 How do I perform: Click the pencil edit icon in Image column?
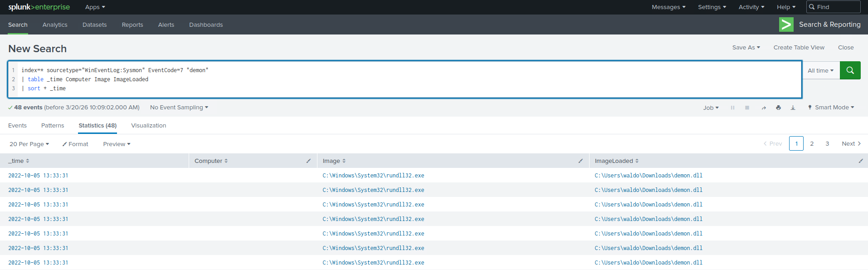[580, 161]
